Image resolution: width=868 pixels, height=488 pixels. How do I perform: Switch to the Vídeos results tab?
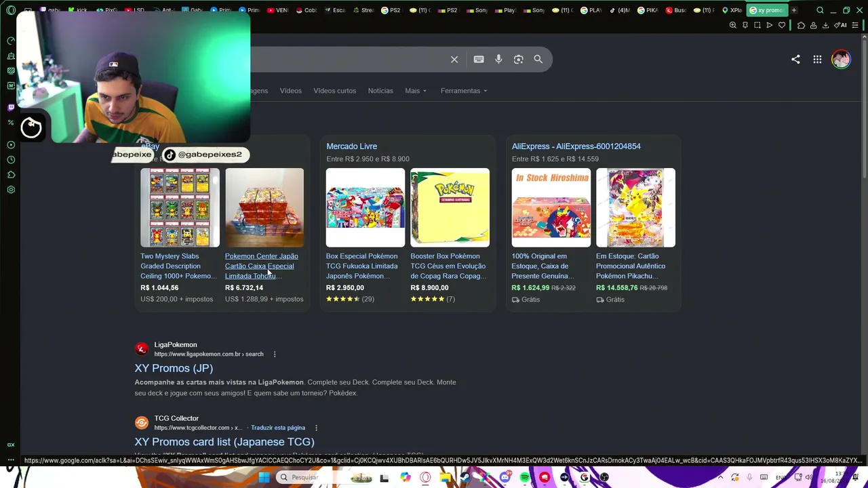pyautogui.click(x=290, y=91)
